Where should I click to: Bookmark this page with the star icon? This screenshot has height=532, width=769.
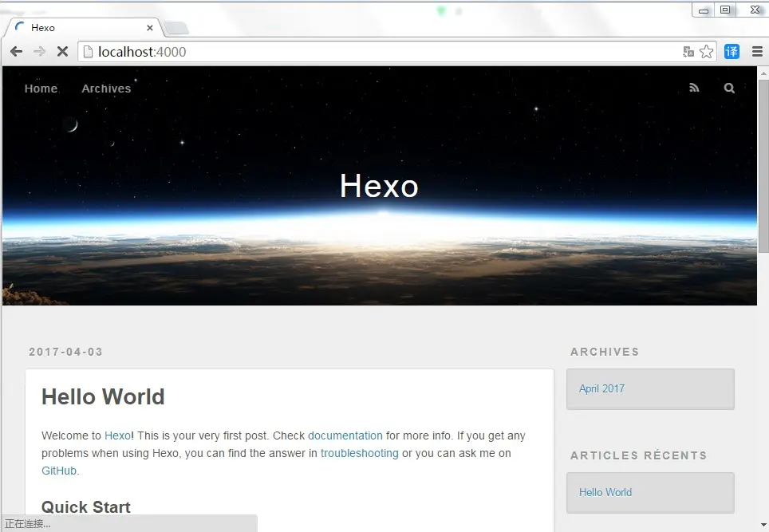point(706,52)
